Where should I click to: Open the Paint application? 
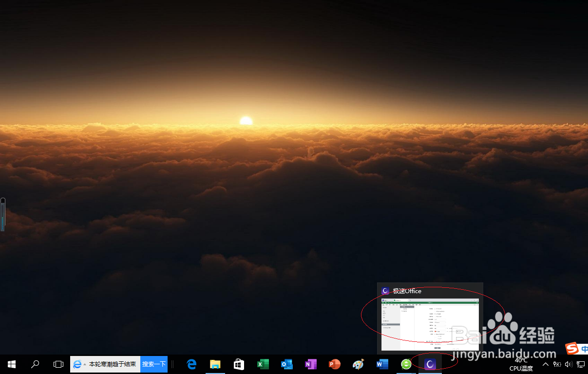coord(358,364)
